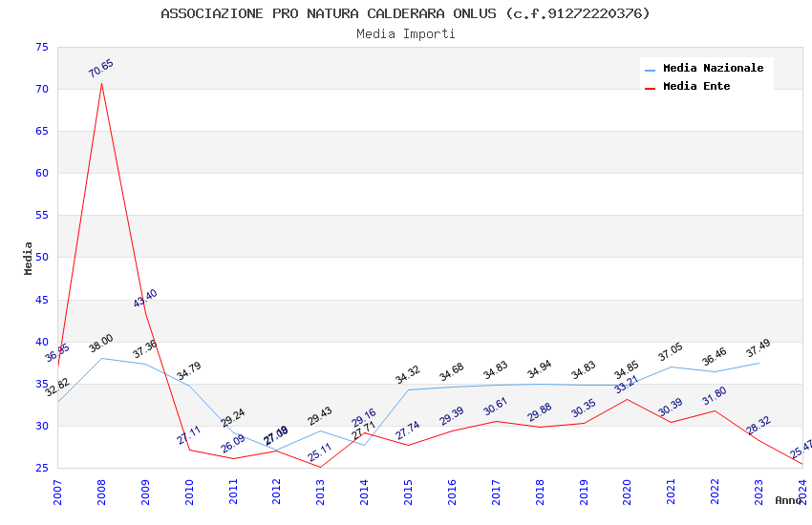Click the data label 34.32
Viewport: 812px width, 525px height.
coord(408,375)
